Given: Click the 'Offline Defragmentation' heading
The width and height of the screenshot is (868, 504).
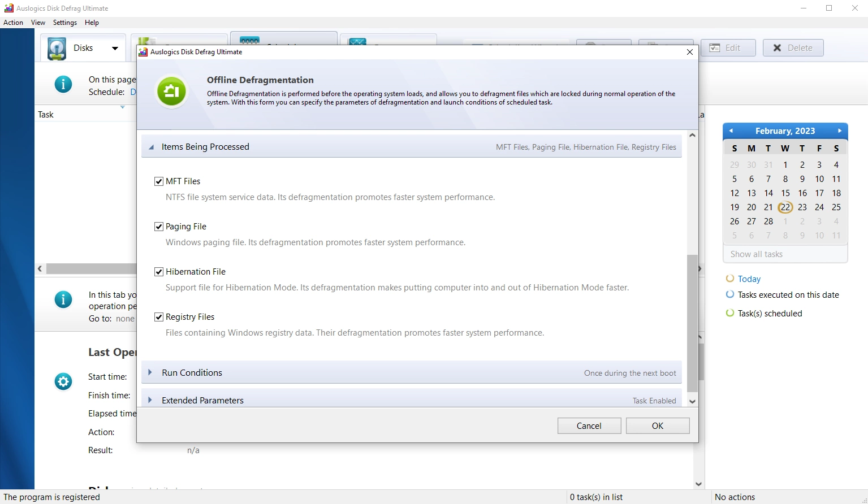Looking at the screenshot, I should (260, 80).
